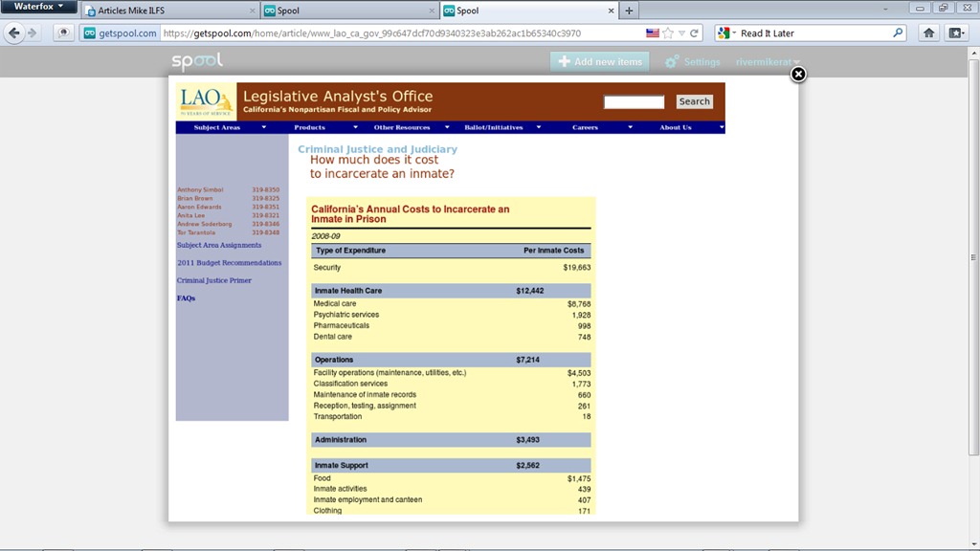The height and width of the screenshot is (551, 980).
Task: Click the Add new items button
Action: pos(599,62)
